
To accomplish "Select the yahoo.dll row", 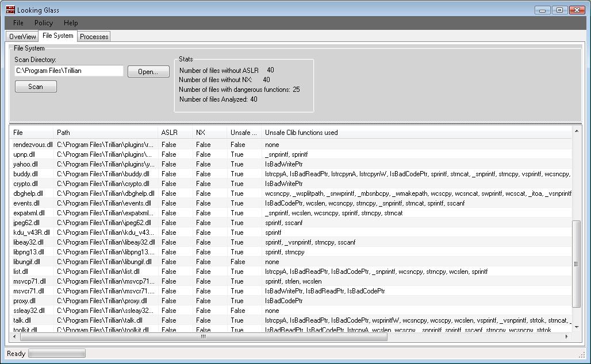I will pyautogui.click(x=291, y=164).
